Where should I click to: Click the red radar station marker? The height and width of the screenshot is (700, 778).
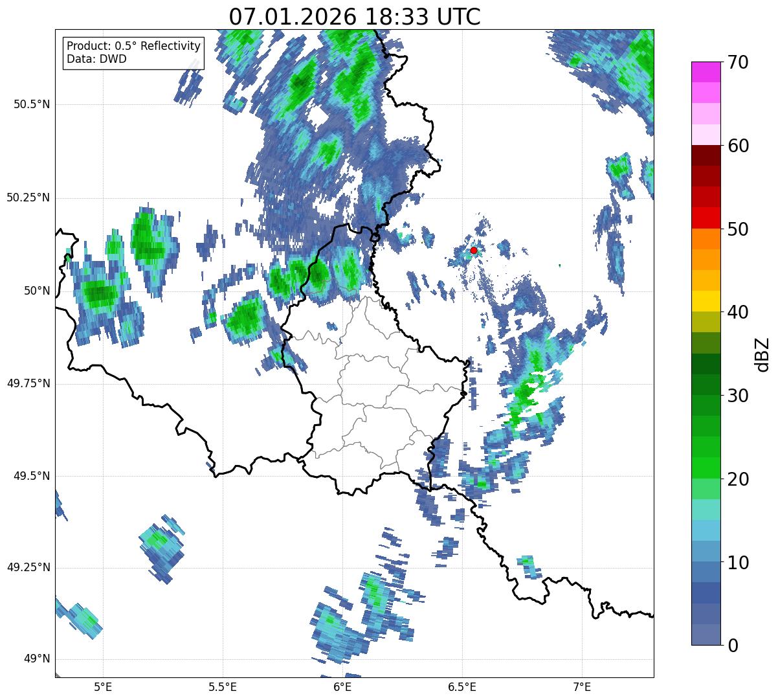[x=474, y=250]
